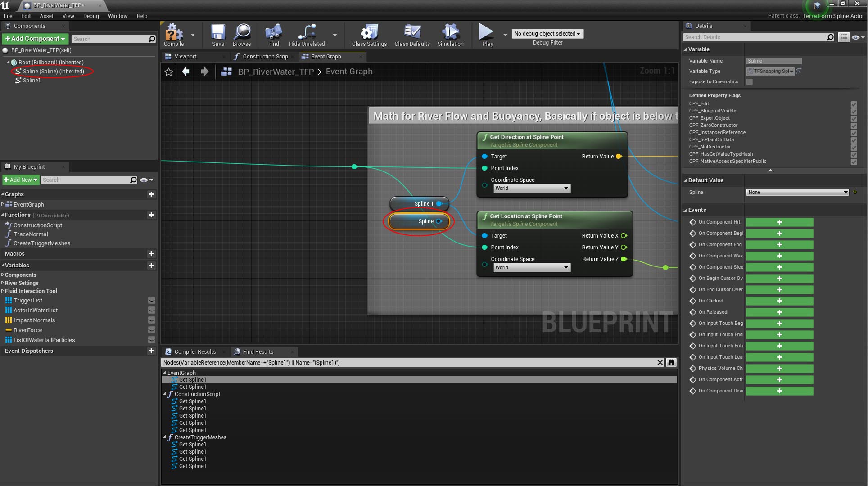Viewport: 868px width, 486px height.
Task: Clear the find results search query
Action: pos(660,362)
